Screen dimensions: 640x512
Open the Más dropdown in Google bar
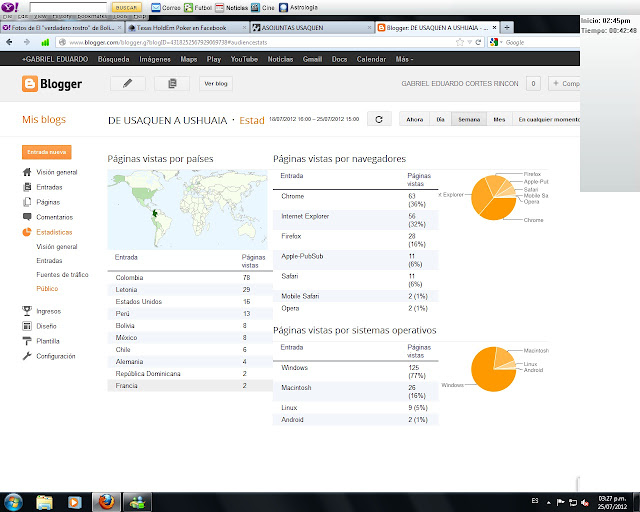pos(404,59)
